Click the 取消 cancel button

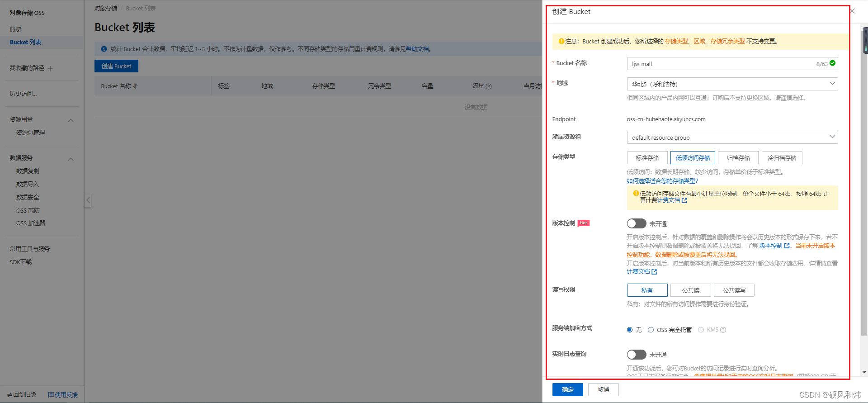click(x=603, y=389)
